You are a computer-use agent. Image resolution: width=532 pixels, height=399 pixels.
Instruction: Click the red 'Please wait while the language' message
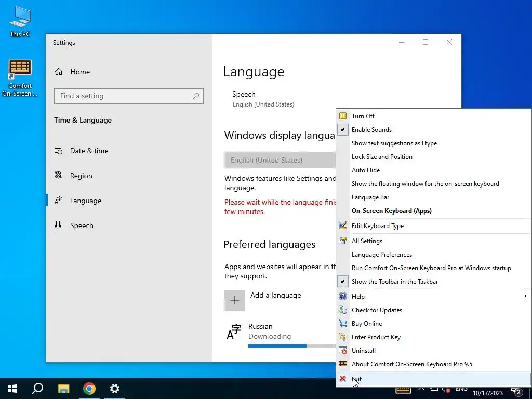(280, 207)
